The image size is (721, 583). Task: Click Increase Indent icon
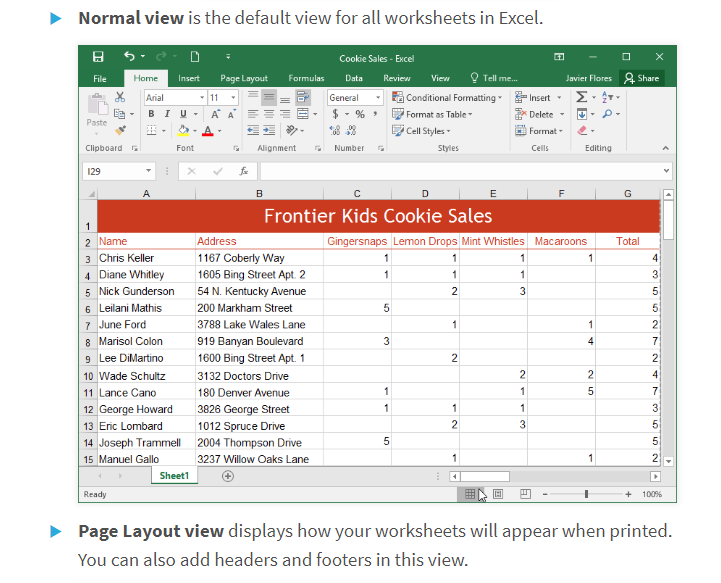tap(269, 131)
